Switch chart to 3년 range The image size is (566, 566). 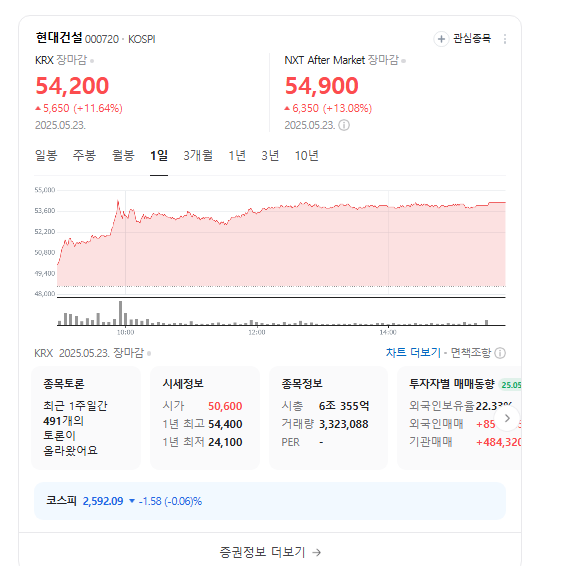point(270,156)
